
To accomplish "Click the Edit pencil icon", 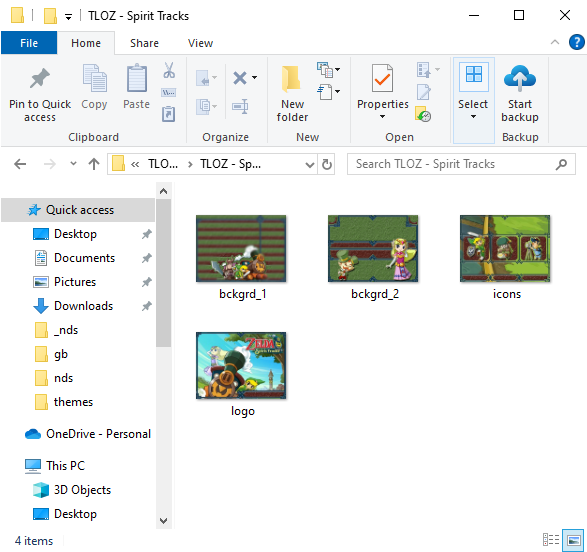I will point(423,92).
